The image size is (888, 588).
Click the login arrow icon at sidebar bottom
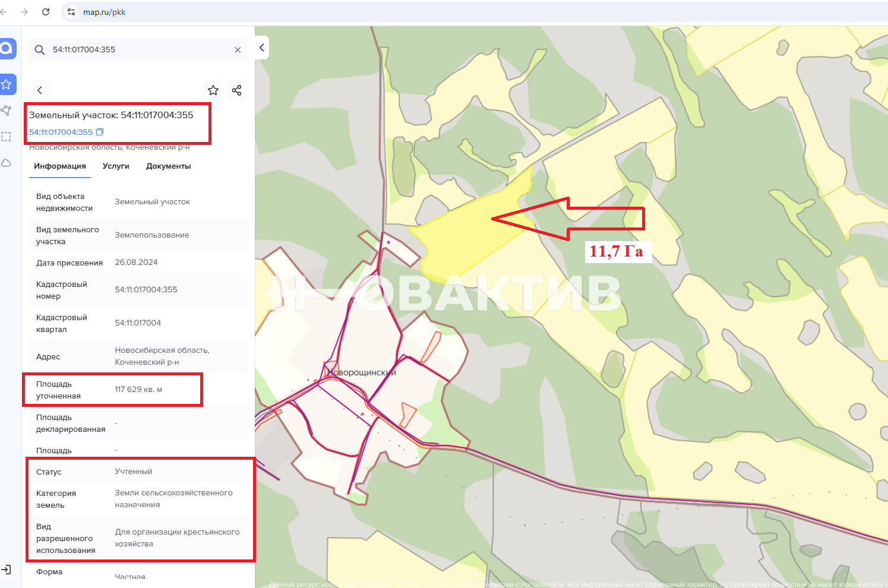7,570
